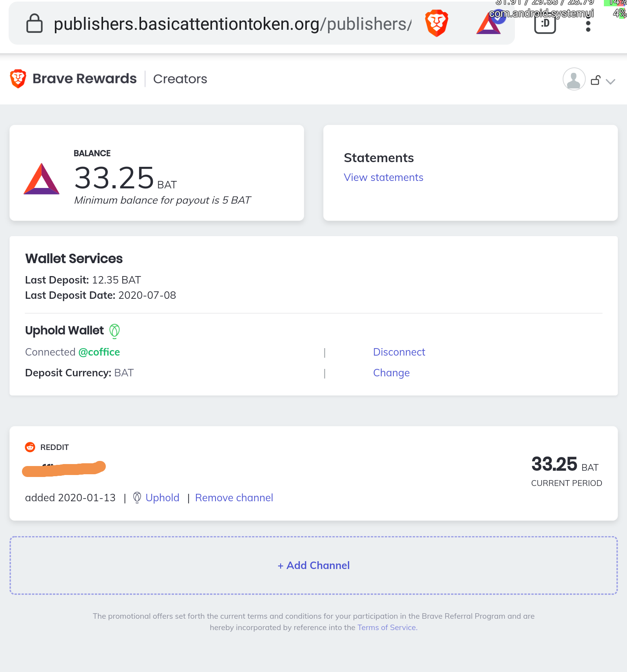Viewport: 627px width, 672px height.
Task: Select the Last Deposit Date 2020-07-08 line
Action: click(x=100, y=295)
